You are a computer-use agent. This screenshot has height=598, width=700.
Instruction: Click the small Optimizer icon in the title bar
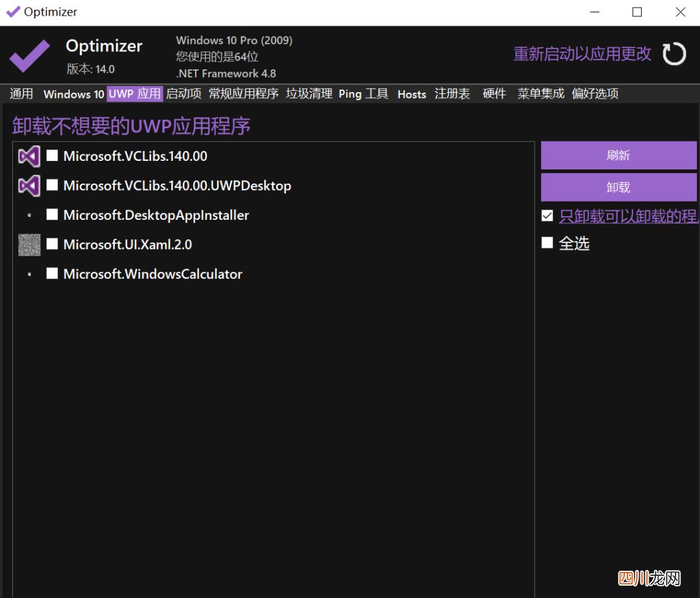13,12
